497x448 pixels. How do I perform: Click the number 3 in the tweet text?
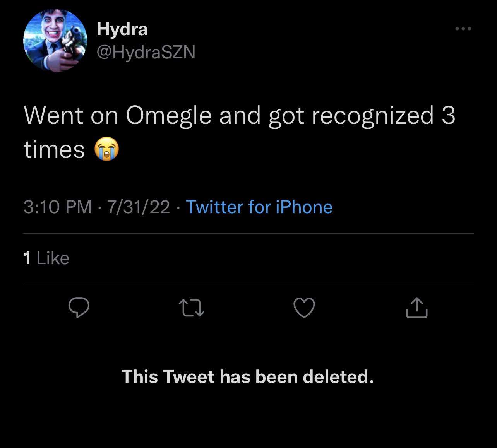448,116
